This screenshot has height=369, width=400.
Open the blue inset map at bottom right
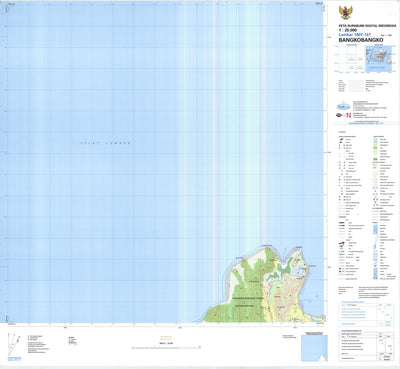click(314, 348)
